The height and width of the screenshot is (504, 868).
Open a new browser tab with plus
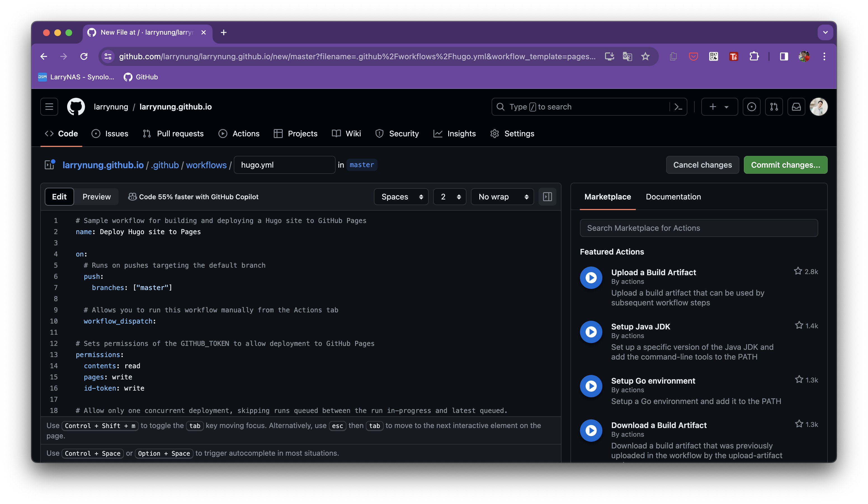tap(223, 32)
